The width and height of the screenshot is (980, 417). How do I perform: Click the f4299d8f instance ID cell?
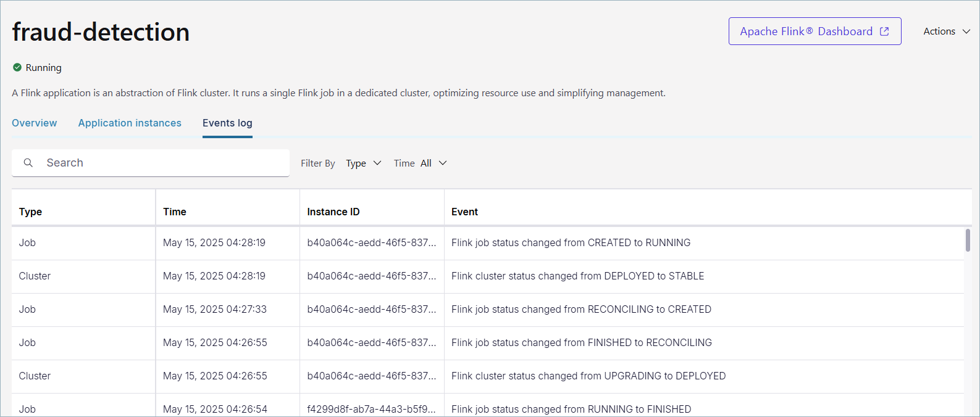click(x=371, y=409)
